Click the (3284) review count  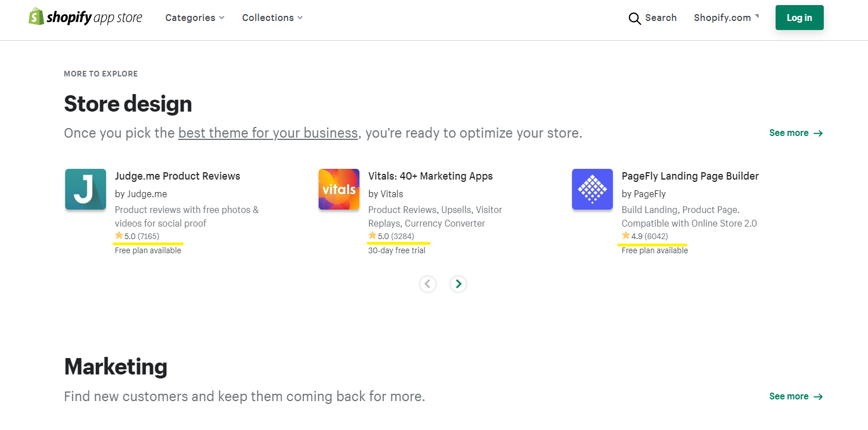[402, 236]
